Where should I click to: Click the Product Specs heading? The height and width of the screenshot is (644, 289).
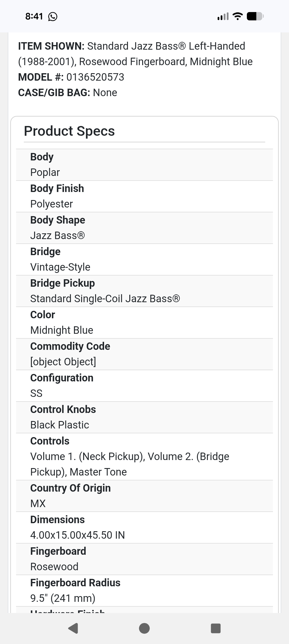tap(69, 131)
